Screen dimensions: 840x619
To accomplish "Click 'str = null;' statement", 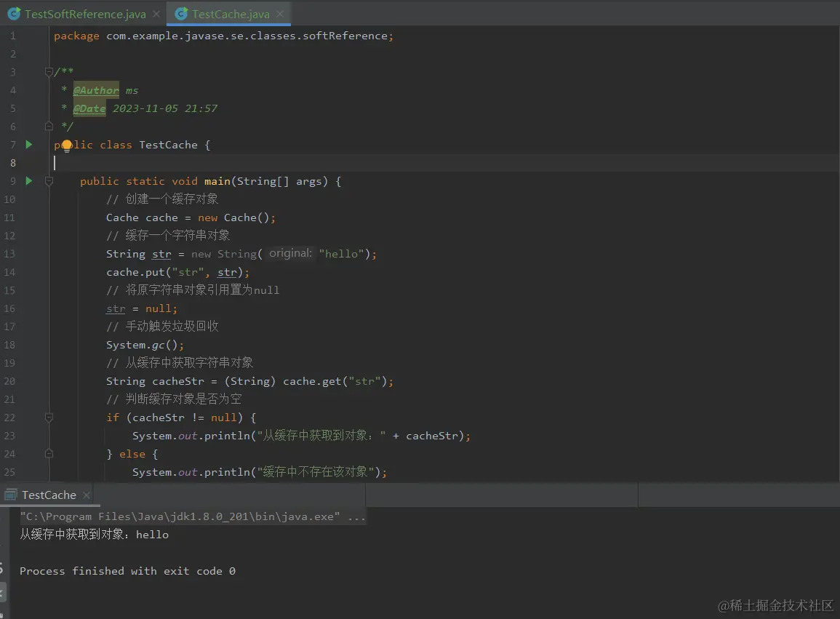I will (x=141, y=308).
